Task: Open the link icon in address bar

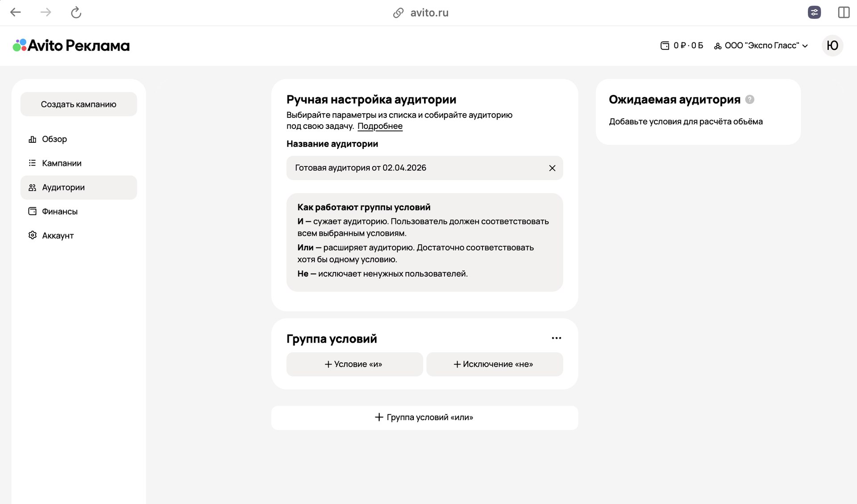Action: point(398,12)
